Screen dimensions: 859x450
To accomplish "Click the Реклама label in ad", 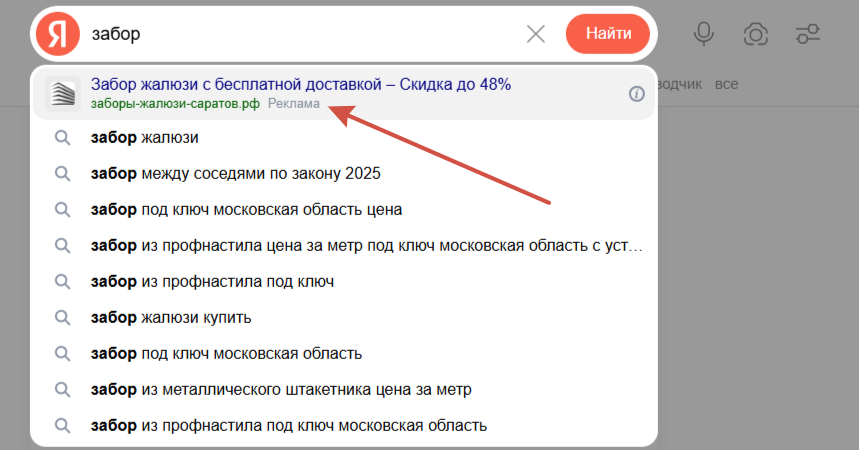I will (294, 104).
